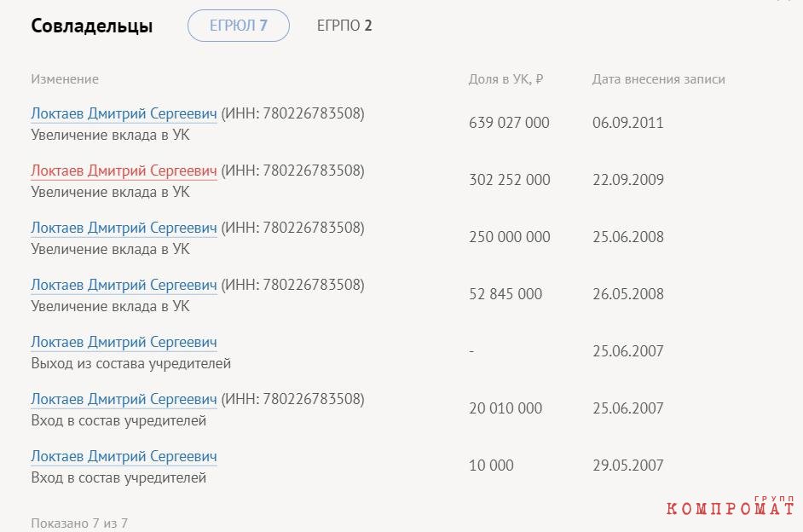Click the date 22.09.2009
This screenshot has height=532, width=803.
628,180
